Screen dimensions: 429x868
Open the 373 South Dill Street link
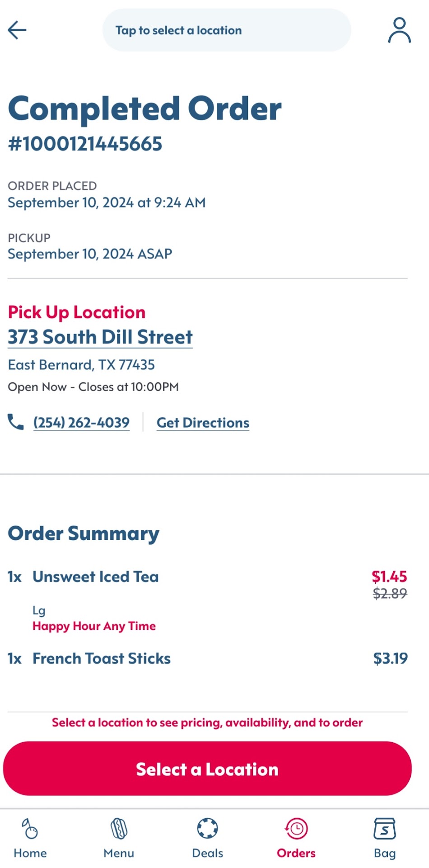click(100, 337)
